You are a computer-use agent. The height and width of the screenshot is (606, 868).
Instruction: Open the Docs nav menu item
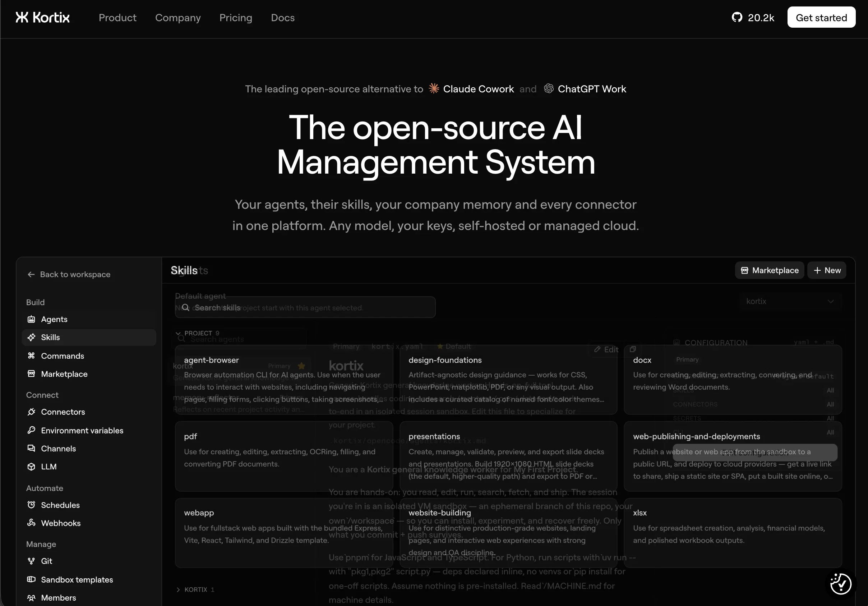tap(282, 18)
